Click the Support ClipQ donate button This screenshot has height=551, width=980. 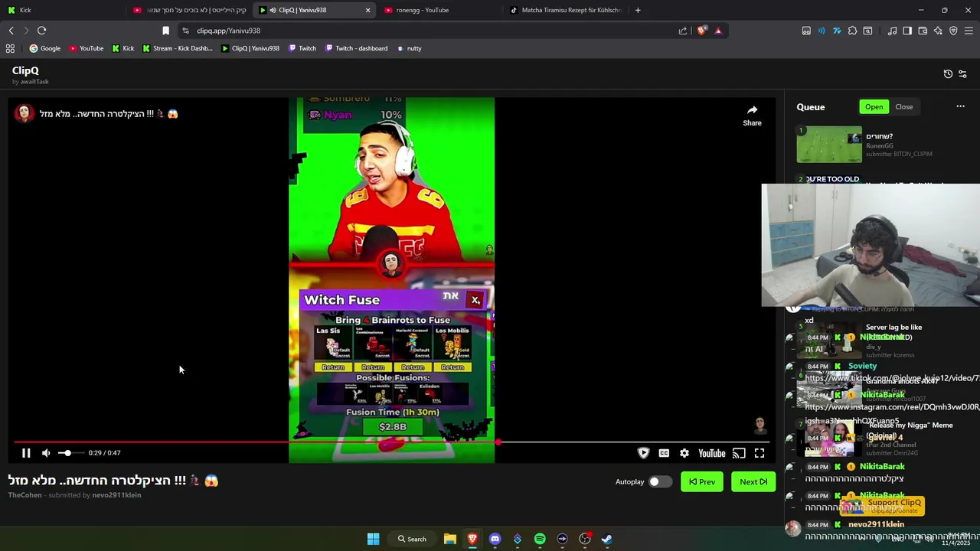pos(882,506)
